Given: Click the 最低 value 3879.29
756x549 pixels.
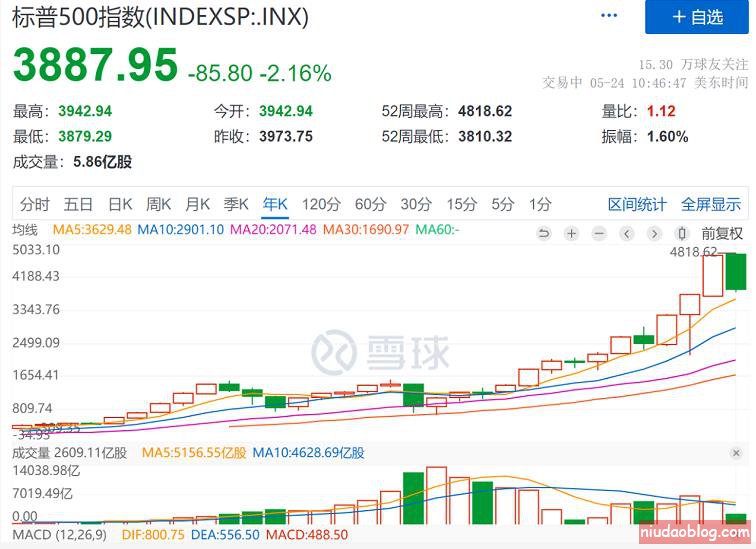Looking at the screenshot, I should pos(85,136).
